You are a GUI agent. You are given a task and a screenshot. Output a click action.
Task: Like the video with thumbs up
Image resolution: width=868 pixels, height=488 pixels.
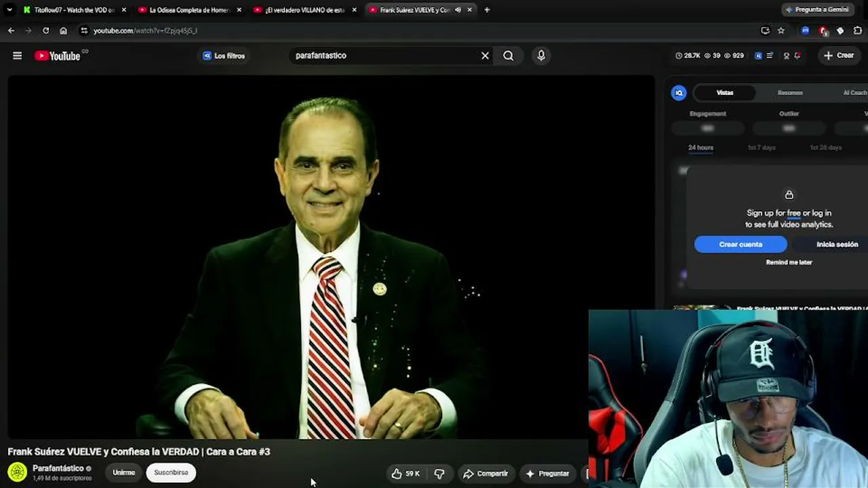[x=406, y=474]
